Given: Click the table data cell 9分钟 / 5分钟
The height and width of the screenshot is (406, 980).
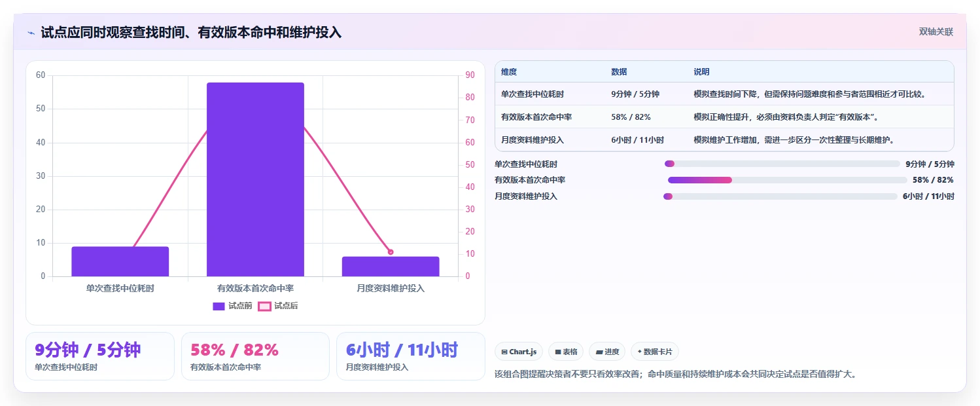Looking at the screenshot, I should [x=635, y=94].
